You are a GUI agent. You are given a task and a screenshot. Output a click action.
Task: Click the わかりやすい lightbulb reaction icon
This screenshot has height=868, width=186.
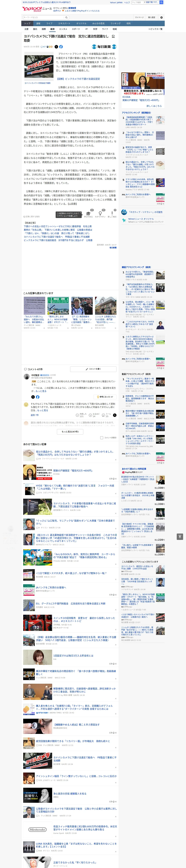point(100,214)
